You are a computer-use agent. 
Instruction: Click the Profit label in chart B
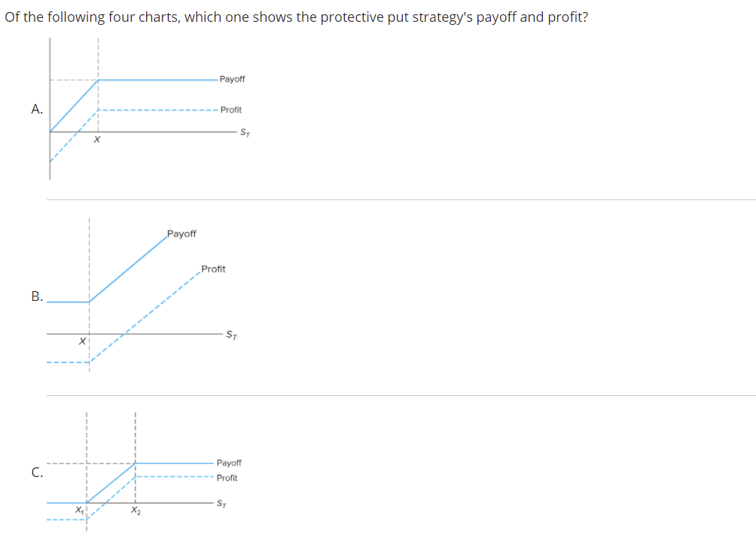[213, 269]
